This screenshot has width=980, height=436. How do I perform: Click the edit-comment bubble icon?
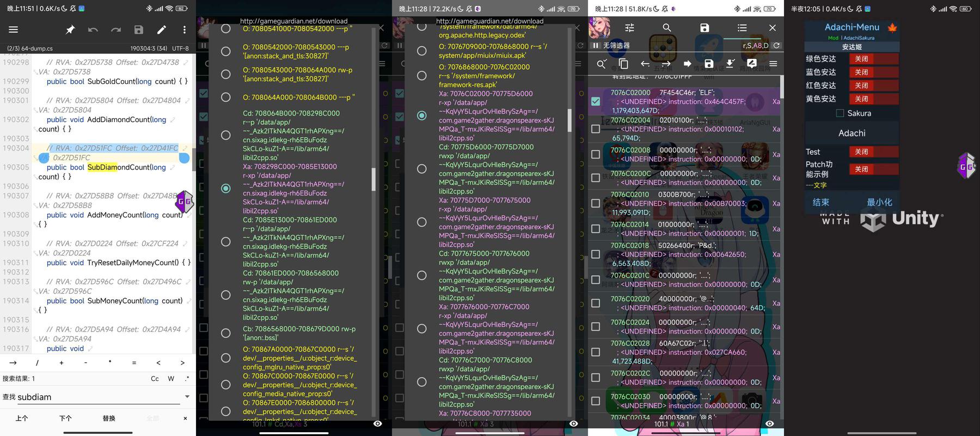[x=751, y=64]
